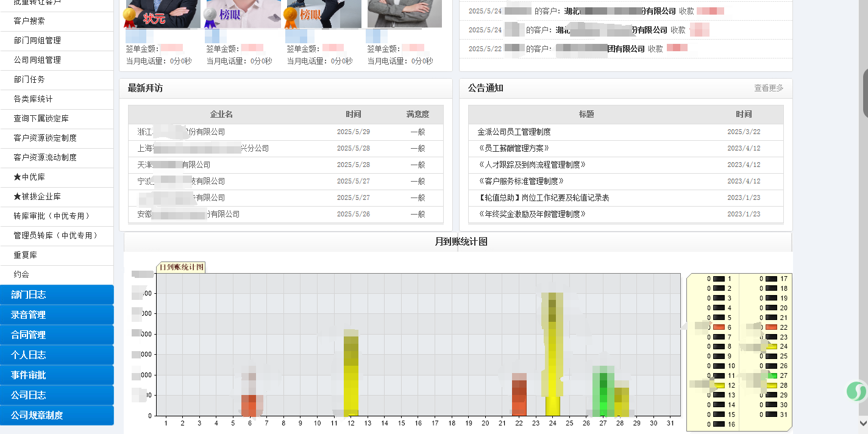Click the gold 状元 medal icon
Image resolution: width=868 pixels, height=434 pixels.
[x=130, y=17]
